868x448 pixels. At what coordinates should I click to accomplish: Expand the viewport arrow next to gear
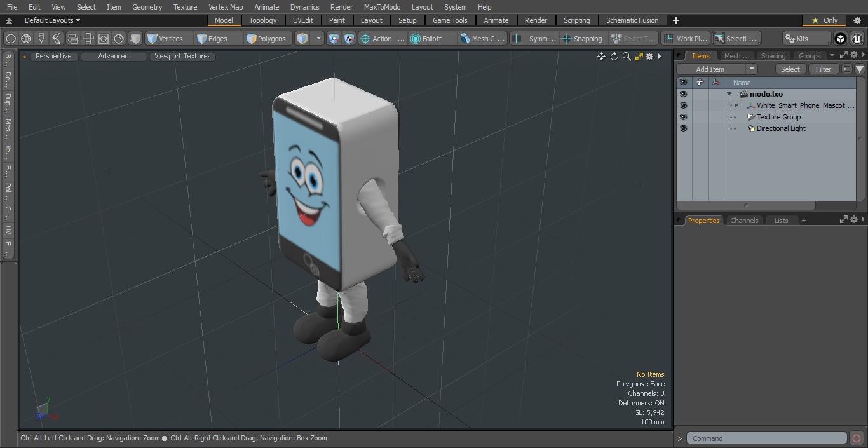pos(660,57)
